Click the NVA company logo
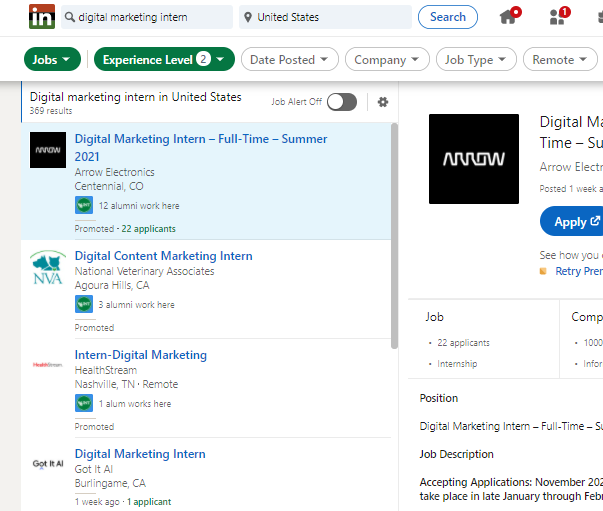 click(x=48, y=267)
